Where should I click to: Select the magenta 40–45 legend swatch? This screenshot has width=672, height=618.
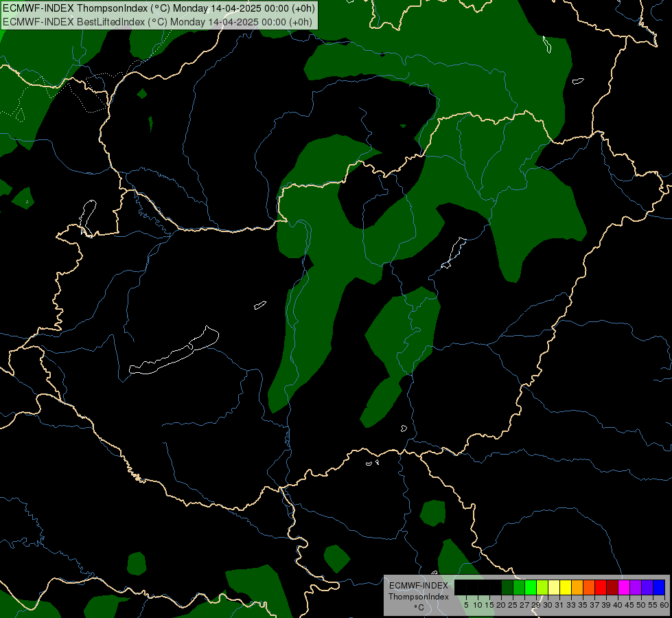click(x=624, y=587)
